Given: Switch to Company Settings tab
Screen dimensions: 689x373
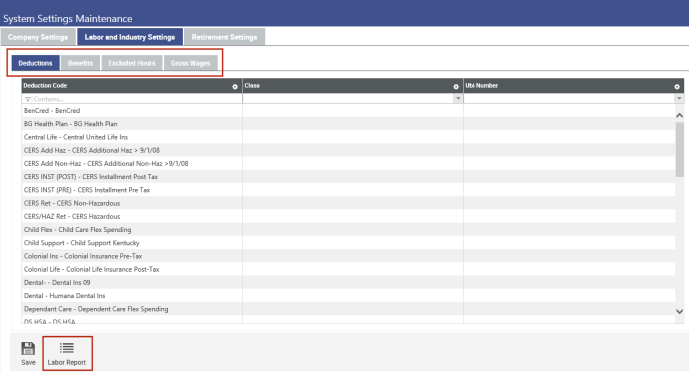Looking at the screenshot, I should click(x=38, y=37).
